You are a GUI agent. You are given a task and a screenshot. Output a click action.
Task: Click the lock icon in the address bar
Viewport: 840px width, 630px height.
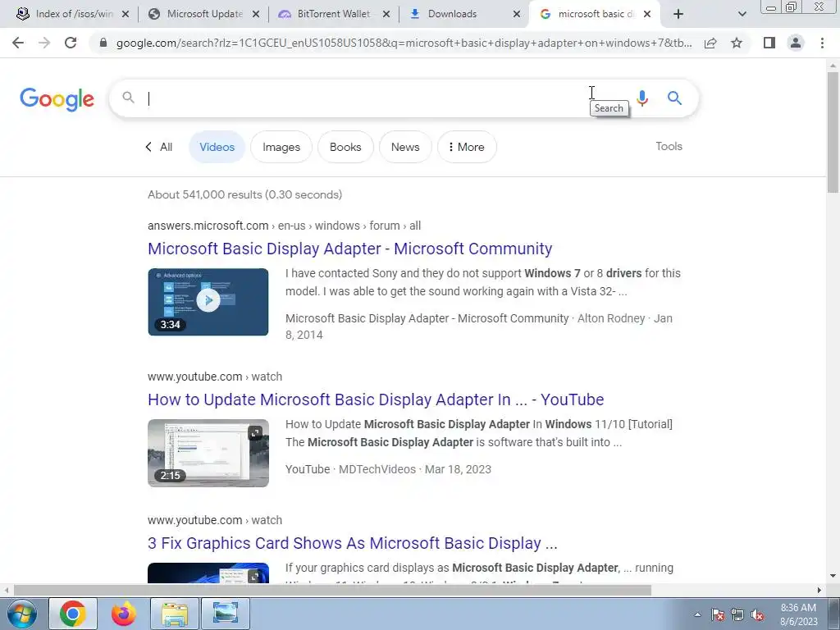pyautogui.click(x=103, y=43)
